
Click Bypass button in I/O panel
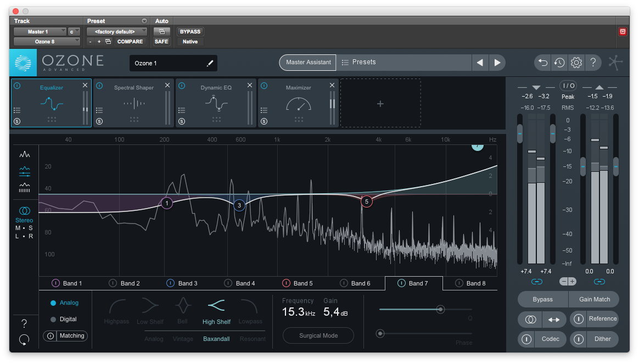543,299
